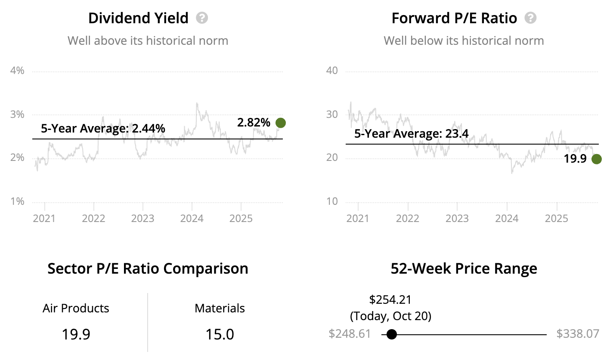Click the 2024 label on Dividend Yield chart

tap(192, 219)
